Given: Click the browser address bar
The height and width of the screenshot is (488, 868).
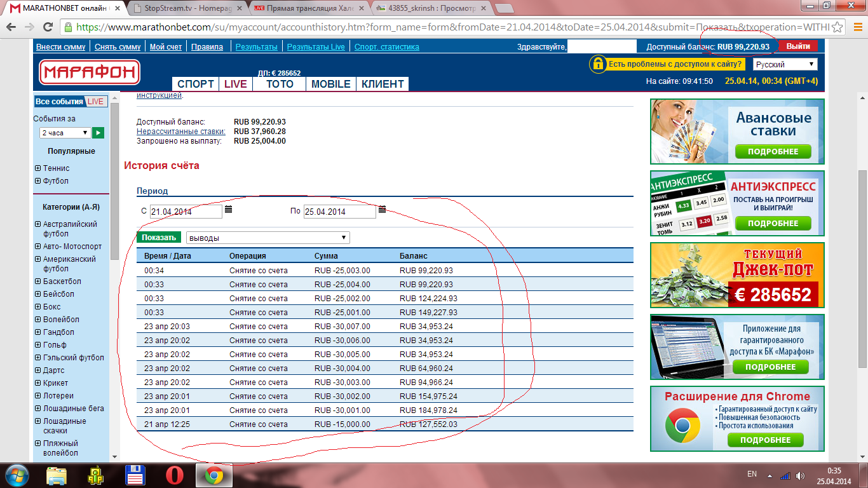Looking at the screenshot, I should (x=446, y=27).
